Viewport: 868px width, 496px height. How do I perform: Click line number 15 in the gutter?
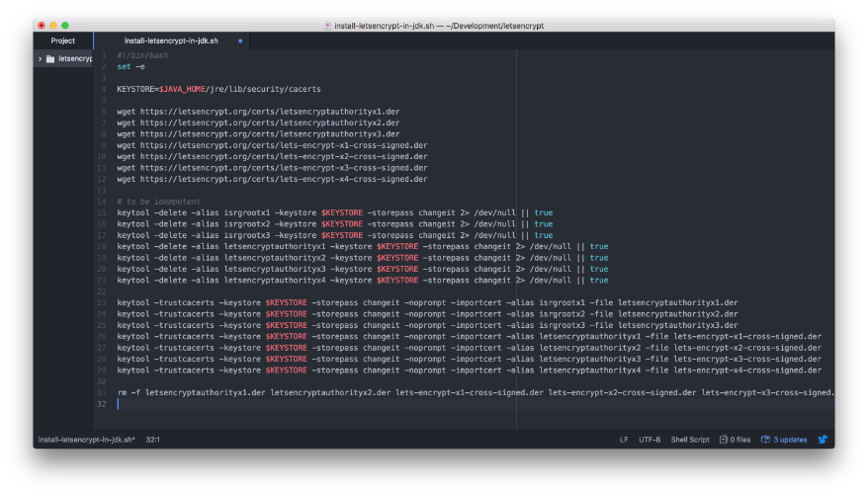tap(102, 212)
